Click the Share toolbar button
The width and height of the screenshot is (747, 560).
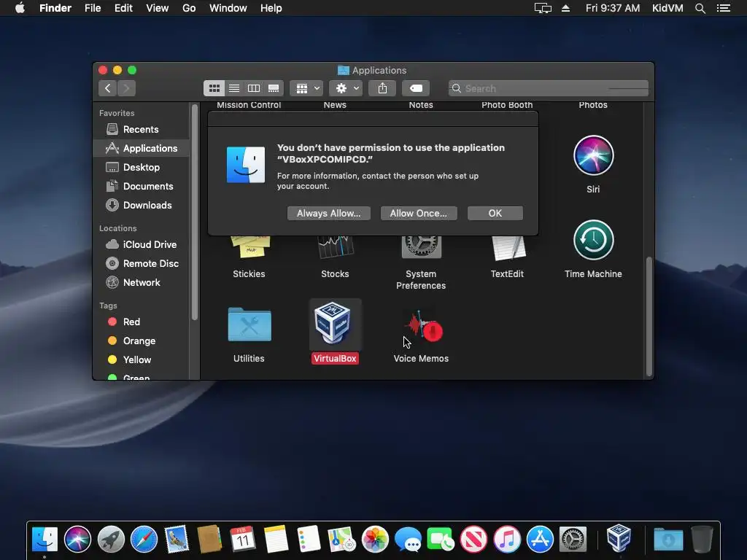[x=382, y=88]
